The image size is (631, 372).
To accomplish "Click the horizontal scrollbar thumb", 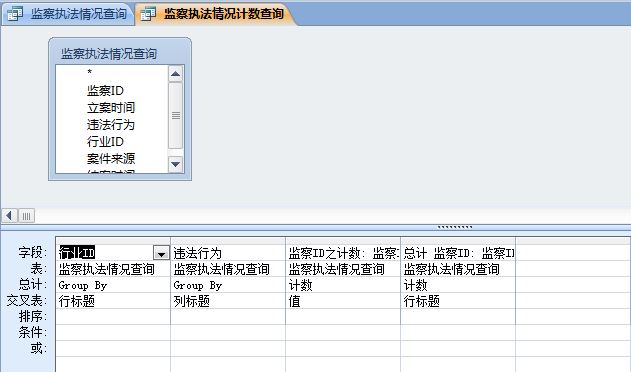I will coord(27,216).
